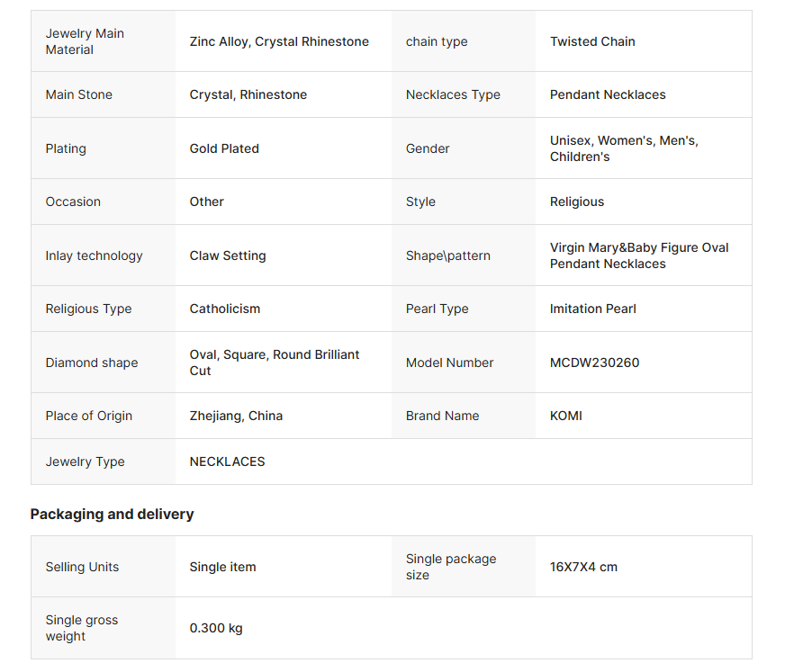
Task: Select the Pendant Necklaces type value
Action: click(x=608, y=94)
